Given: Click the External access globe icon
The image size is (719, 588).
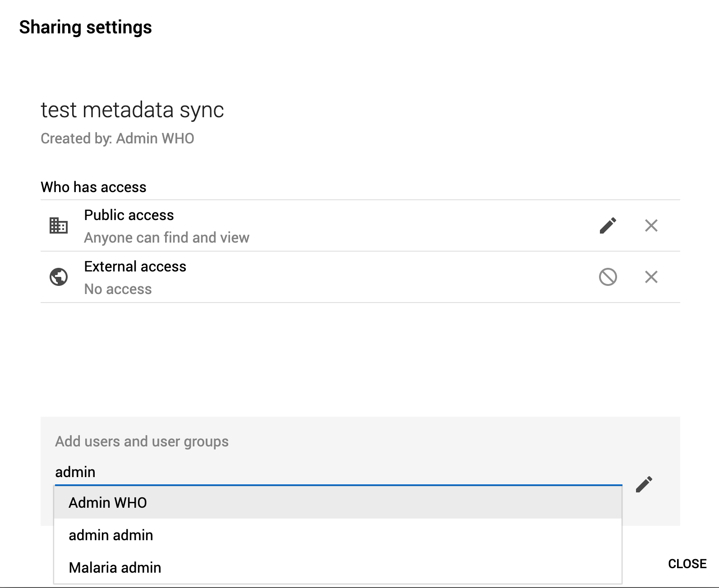Looking at the screenshot, I should coord(59,277).
